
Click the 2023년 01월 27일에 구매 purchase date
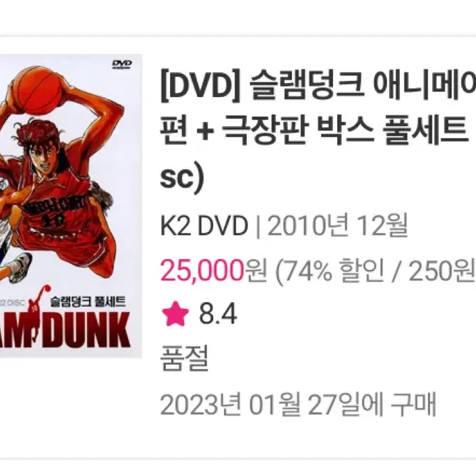[x=298, y=404]
